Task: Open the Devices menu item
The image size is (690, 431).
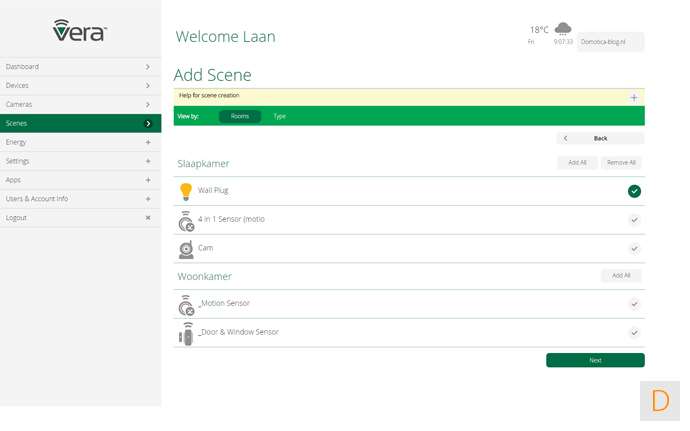Action: click(x=80, y=85)
